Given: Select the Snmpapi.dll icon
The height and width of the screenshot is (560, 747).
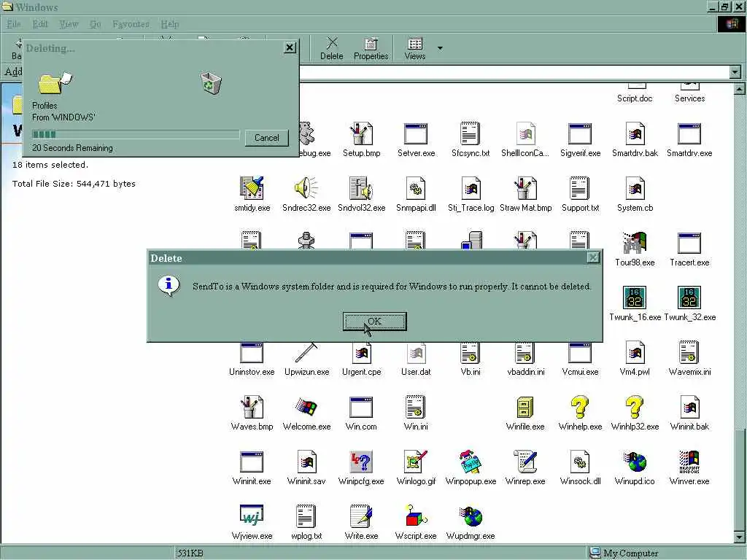Looking at the screenshot, I should [416, 188].
